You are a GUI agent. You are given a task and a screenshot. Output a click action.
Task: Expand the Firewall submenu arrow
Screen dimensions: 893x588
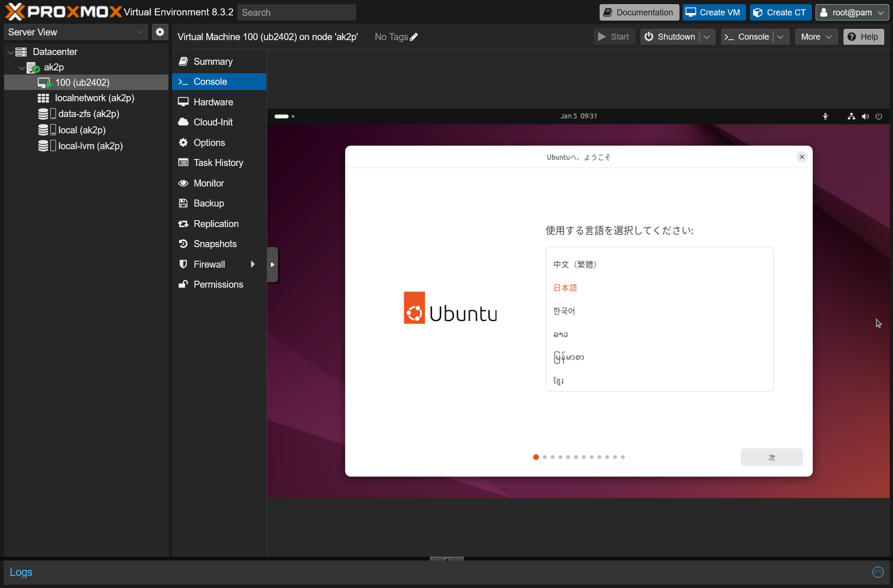253,264
